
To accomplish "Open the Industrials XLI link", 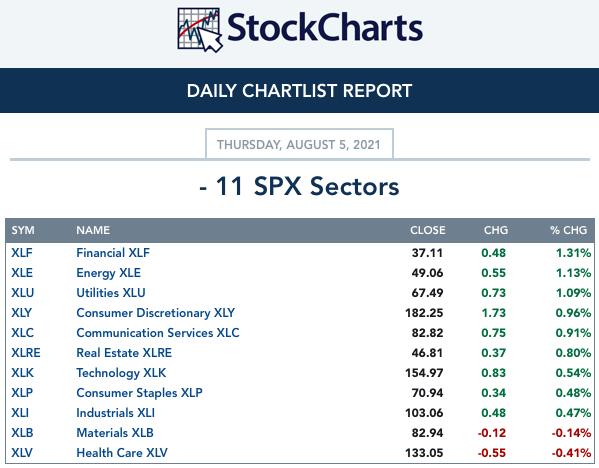I will 115,413.
